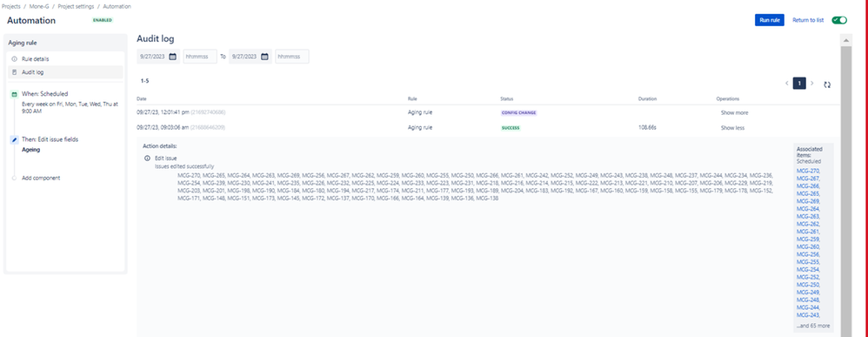Click the Aging rule title in sidebar
Screen dimensions: 868x337
(x=23, y=42)
